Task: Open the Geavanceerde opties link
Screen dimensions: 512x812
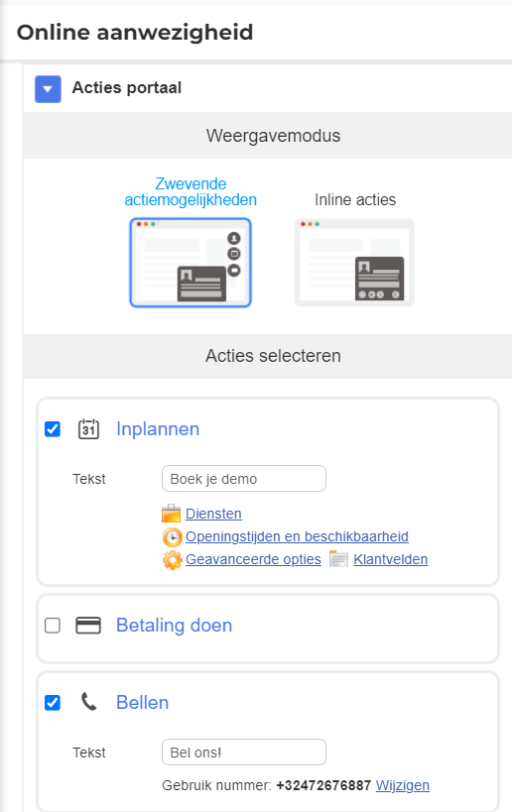Action: (253, 559)
